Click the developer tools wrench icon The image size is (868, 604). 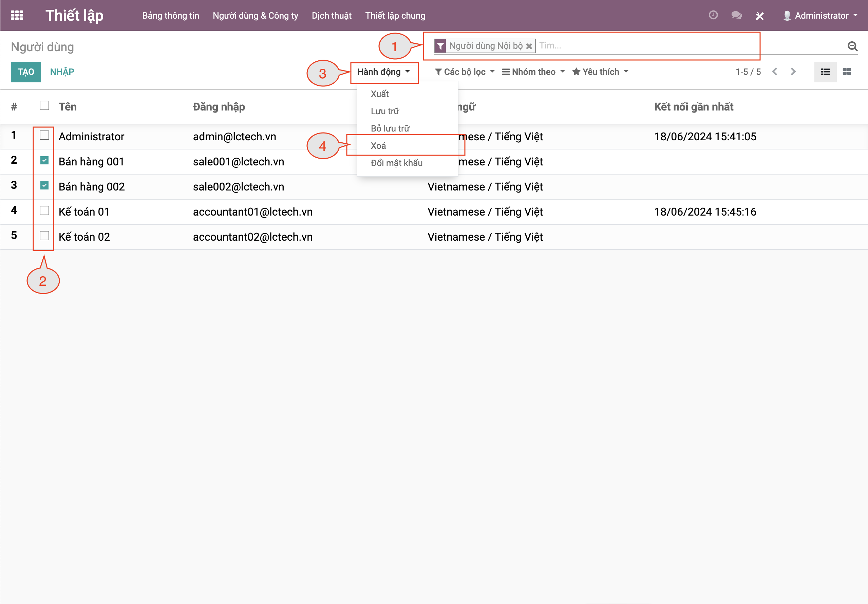[x=759, y=16]
